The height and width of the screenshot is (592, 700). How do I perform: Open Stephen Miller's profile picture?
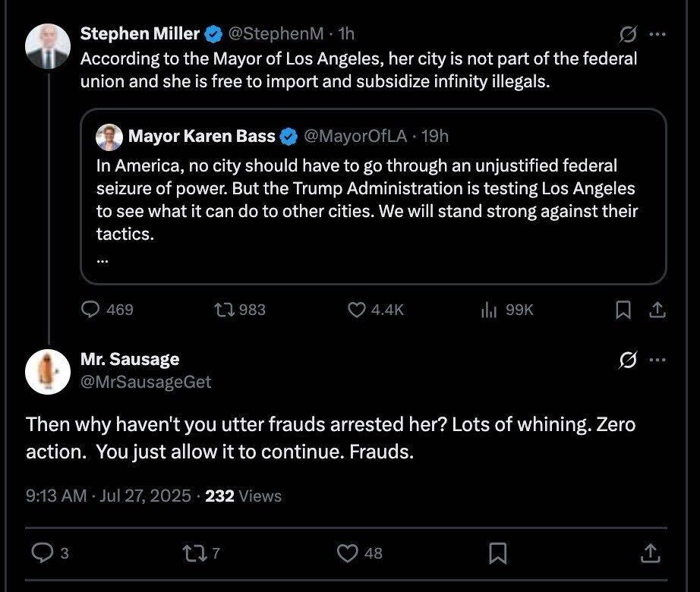[48, 46]
